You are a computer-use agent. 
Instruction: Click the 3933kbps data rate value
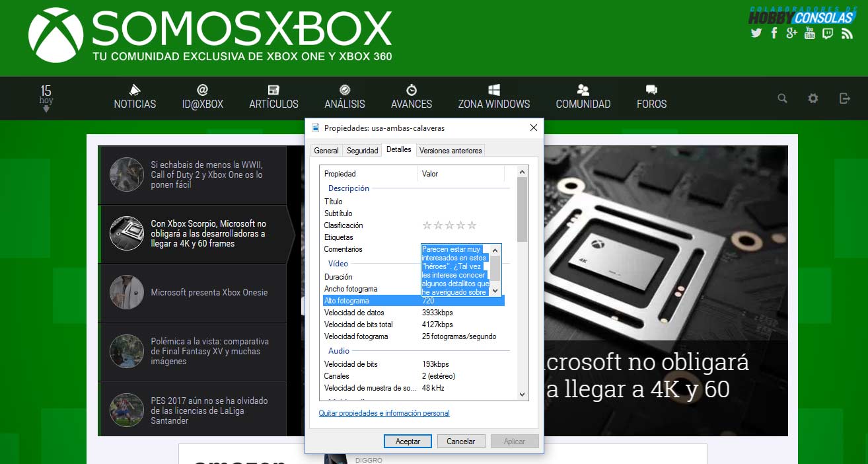pos(437,313)
